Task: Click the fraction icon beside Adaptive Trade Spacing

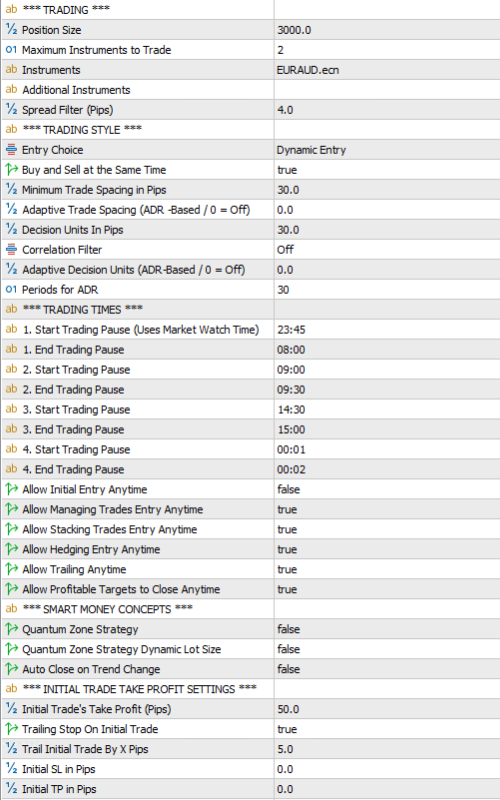Action: [x=11, y=209]
